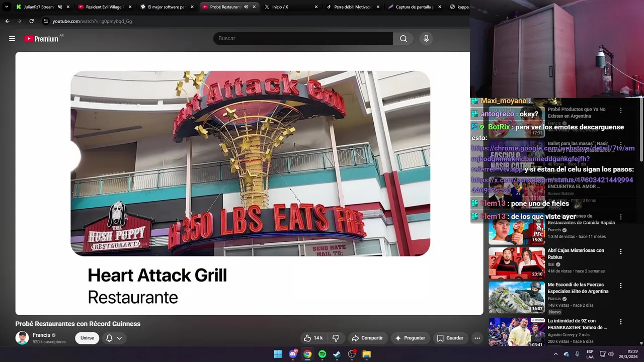The width and height of the screenshot is (644, 362).
Task: Click the YouTube address bar URL
Action: click(92, 21)
